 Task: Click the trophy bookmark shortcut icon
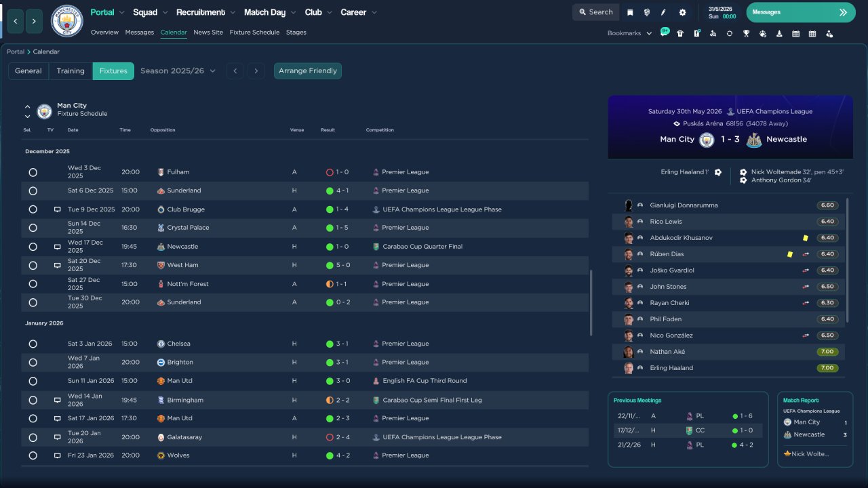[746, 33]
